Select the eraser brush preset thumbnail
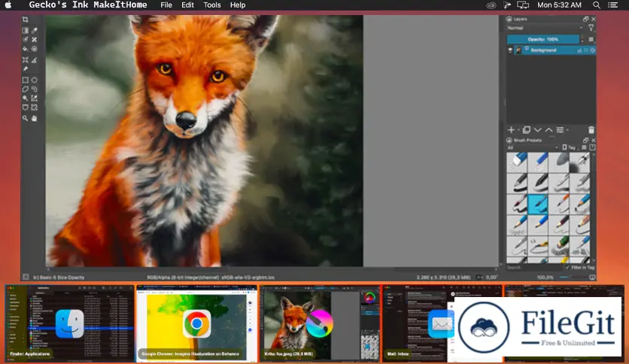The height and width of the screenshot is (364, 629). click(x=516, y=160)
